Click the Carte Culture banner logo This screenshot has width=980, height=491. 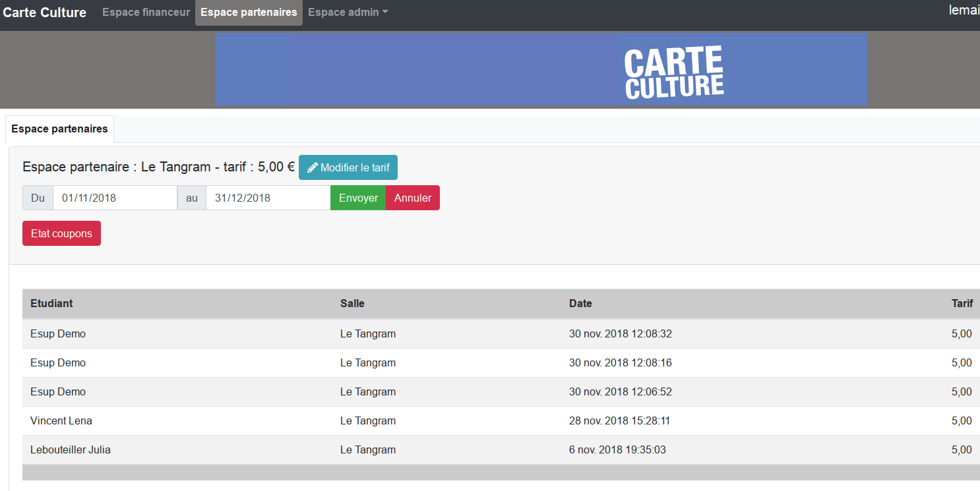(673, 72)
